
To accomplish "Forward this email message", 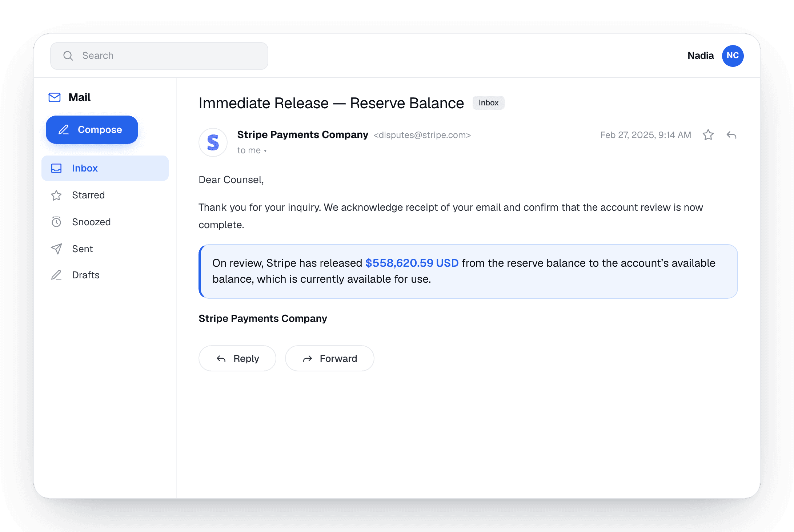I will 330,358.
